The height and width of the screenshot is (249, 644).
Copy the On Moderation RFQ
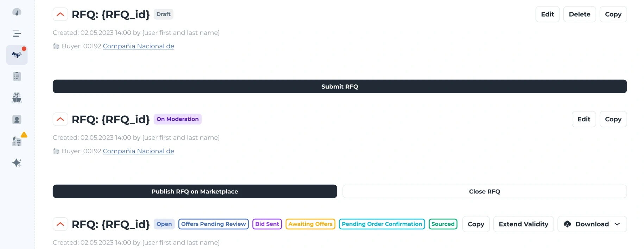tap(613, 119)
